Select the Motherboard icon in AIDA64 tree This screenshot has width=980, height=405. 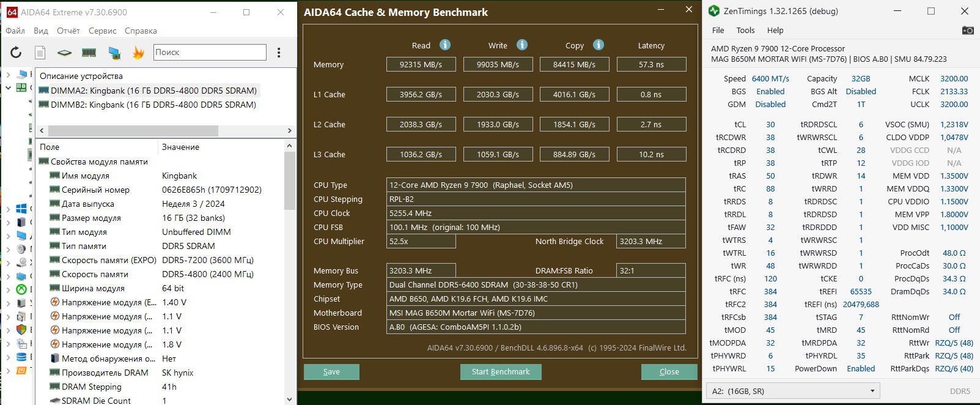tap(21, 87)
